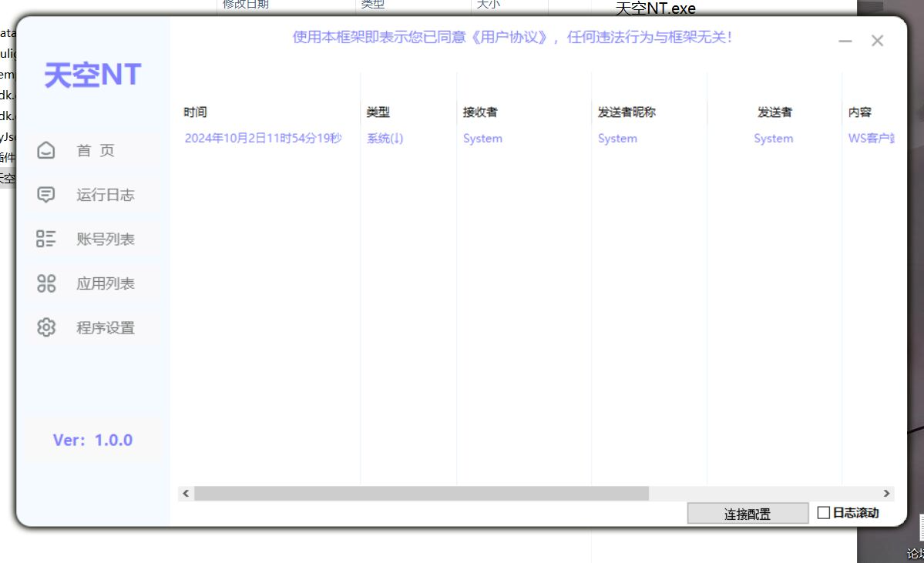
Task: Minimize the 天空NT window
Action: click(845, 42)
